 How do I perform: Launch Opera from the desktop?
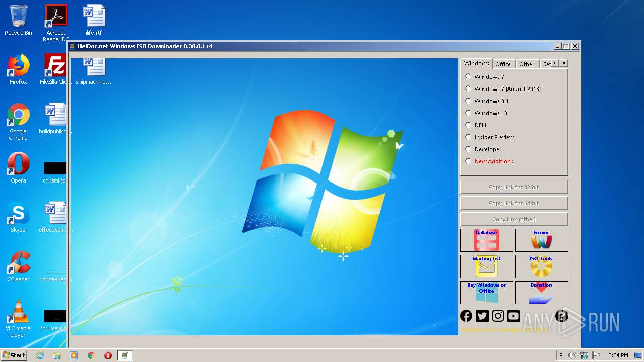(18, 168)
